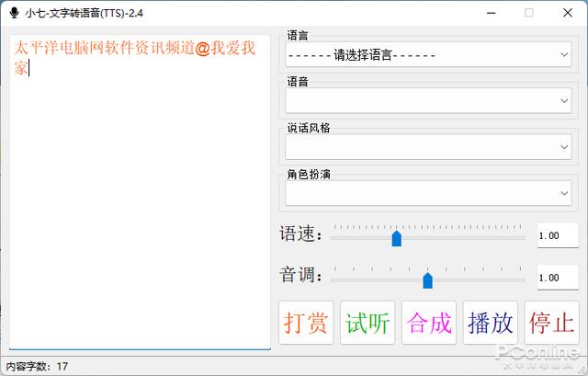Start playback with the 播放 button
The width and height of the screenshot is (588, 376).
point(491,323)
